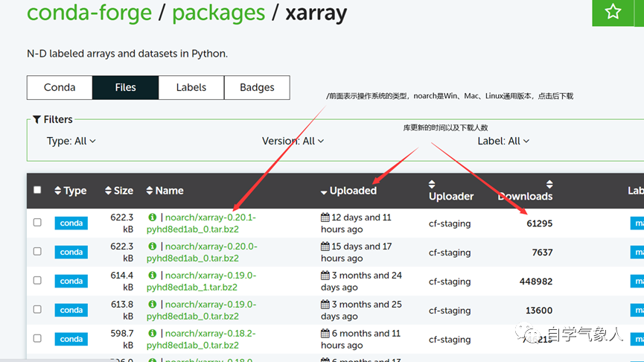Click the label badge in the 7637 downloads row

pyautogui.click(x=637, y=253)
